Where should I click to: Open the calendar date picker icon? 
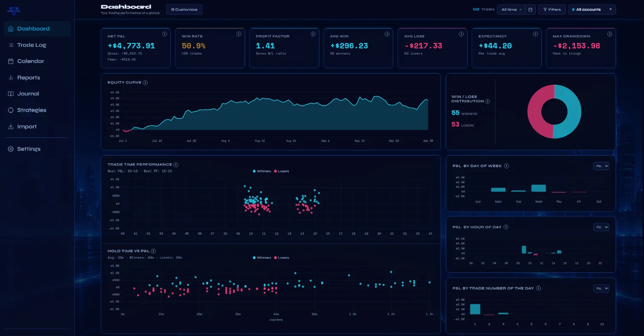pyautogui.click(x=530, y=9)
